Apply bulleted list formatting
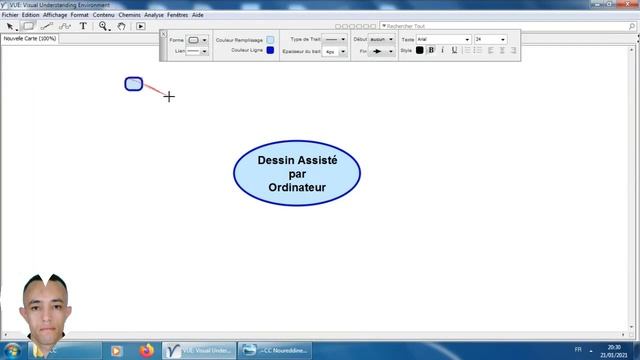 click(x=478, y=51)
